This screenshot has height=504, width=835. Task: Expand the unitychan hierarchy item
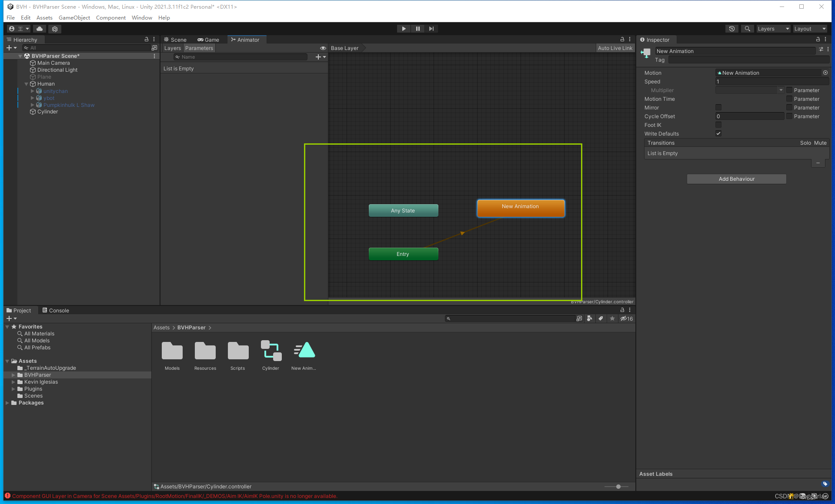click(x=32, y=91)
